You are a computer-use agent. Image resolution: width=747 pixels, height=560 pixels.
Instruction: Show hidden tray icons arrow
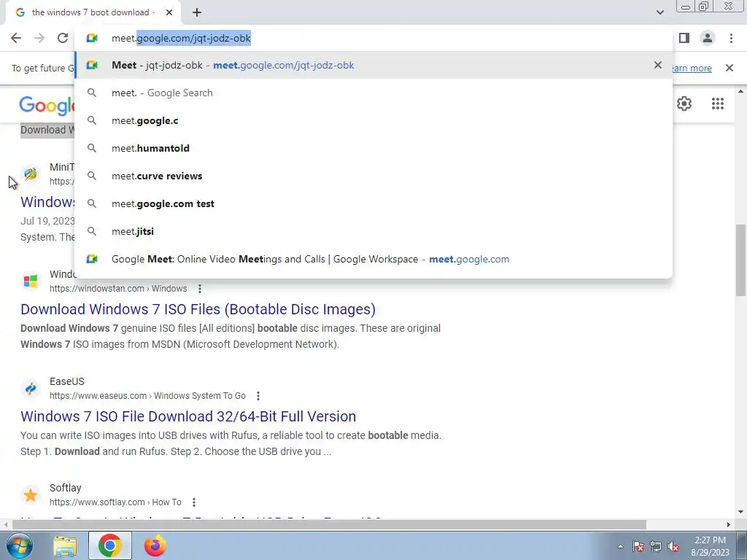pos(620,546)
